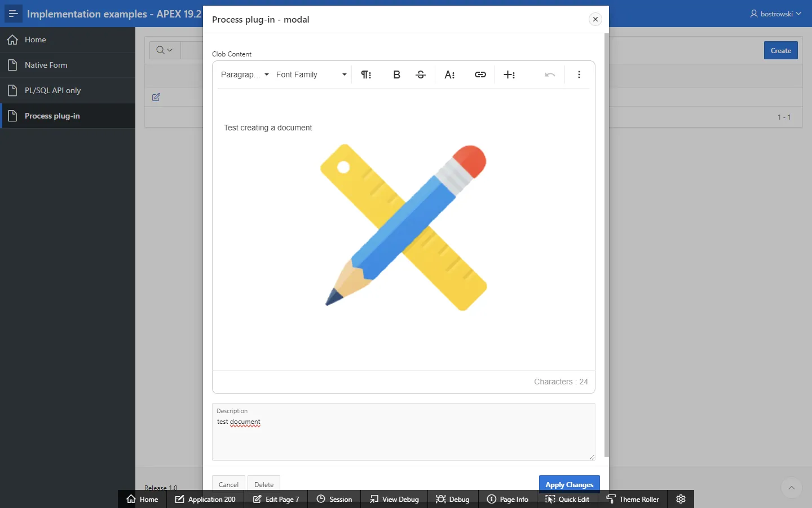Open vertical dots more menu
812x508 pixels.
click(x=579, y=75)
